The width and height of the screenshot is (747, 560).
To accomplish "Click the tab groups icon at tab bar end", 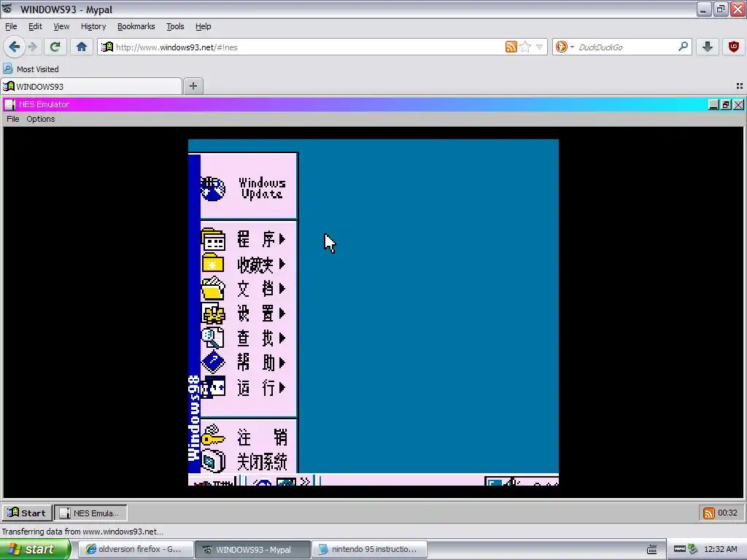I will 740,86.
